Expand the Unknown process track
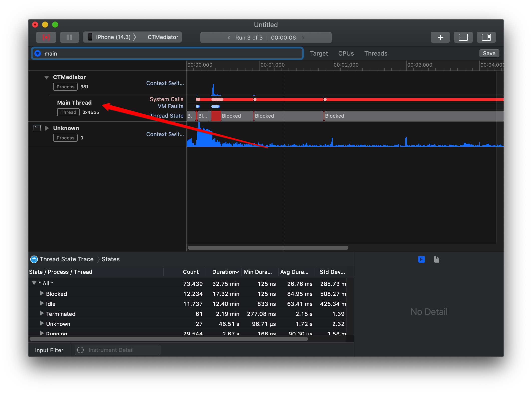 (x=47, y=128)
